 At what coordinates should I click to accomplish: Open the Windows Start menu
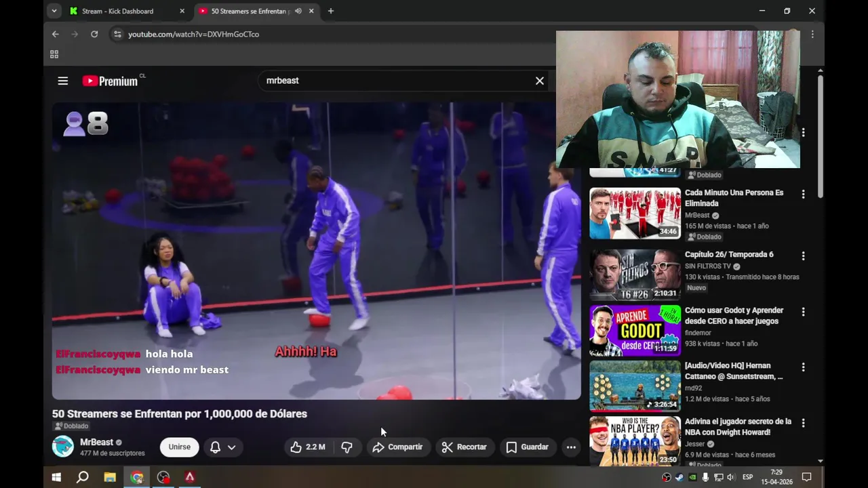(56, 477)
